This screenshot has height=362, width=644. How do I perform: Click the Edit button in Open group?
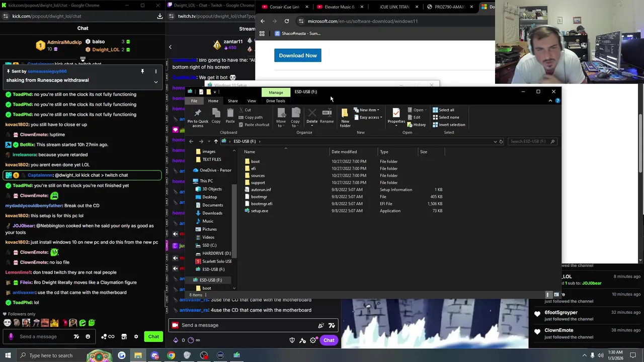(x=414, y=117)
